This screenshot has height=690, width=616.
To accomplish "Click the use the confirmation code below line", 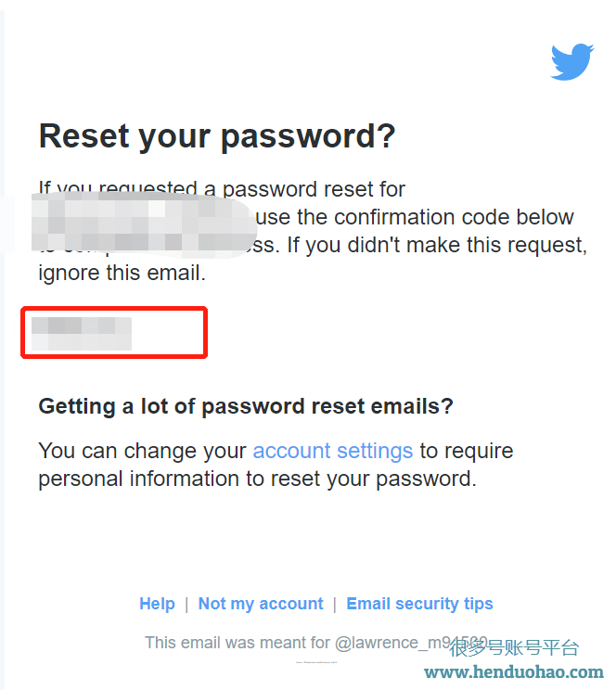I will [415, 217].
